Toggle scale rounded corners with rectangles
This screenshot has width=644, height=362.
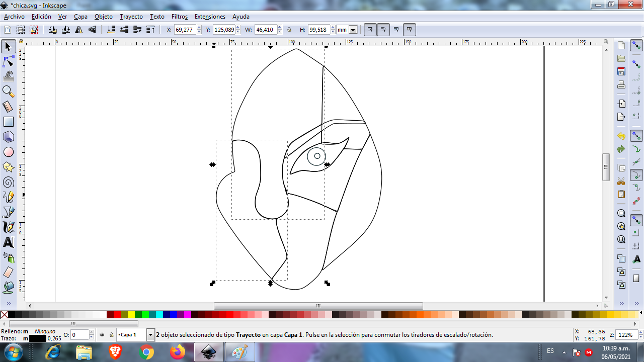point(383,30)
